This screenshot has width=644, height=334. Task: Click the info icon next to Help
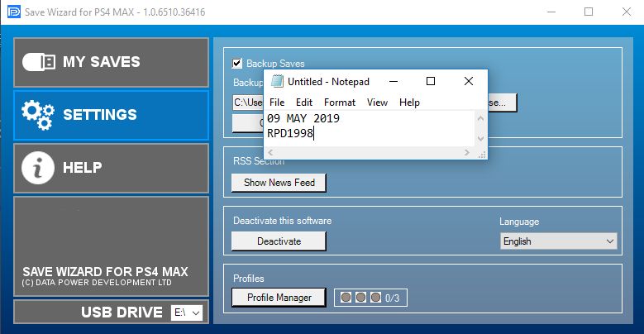[38, 168]
